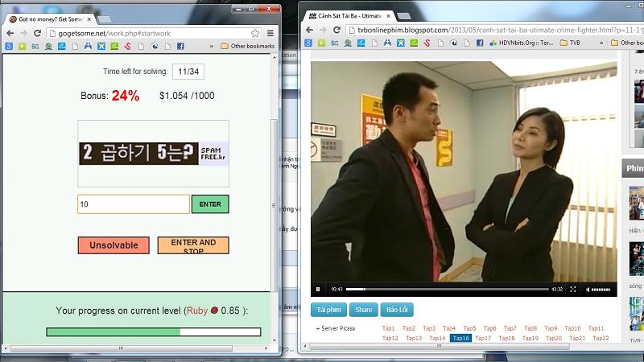This screenshot has width=644, height=362.
Task: Pause the video player
Action: pos(318,290)
